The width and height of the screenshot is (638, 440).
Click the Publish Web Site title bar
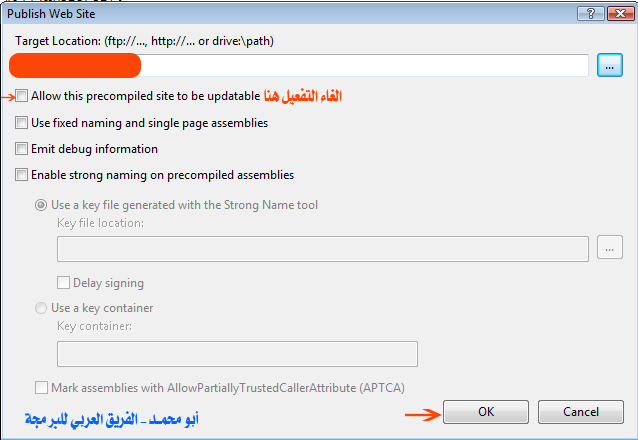[x=285, y=13]
